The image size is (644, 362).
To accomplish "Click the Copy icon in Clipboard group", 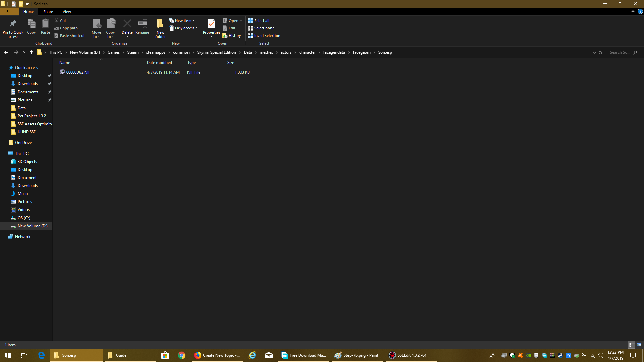I will point(31,26).
